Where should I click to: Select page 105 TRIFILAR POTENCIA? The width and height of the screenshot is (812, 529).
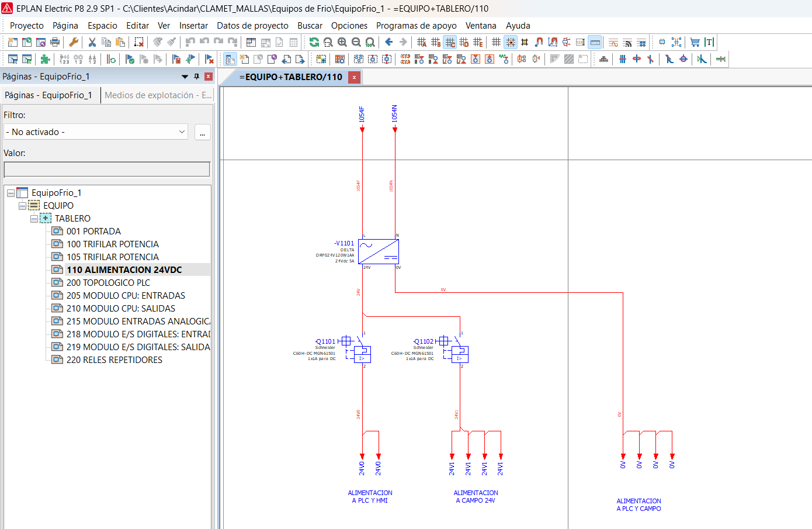(x=113, y=257)
